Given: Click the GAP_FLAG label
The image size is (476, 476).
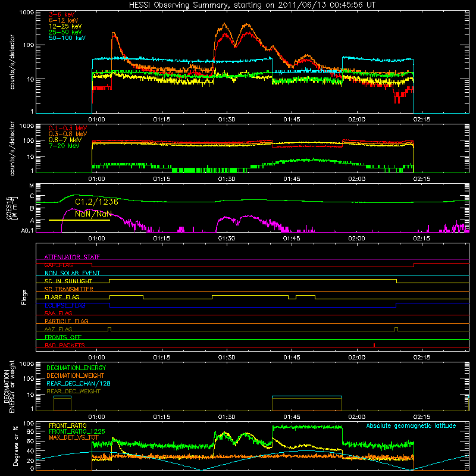Looking at the screenshot, I should click(58, 265).
